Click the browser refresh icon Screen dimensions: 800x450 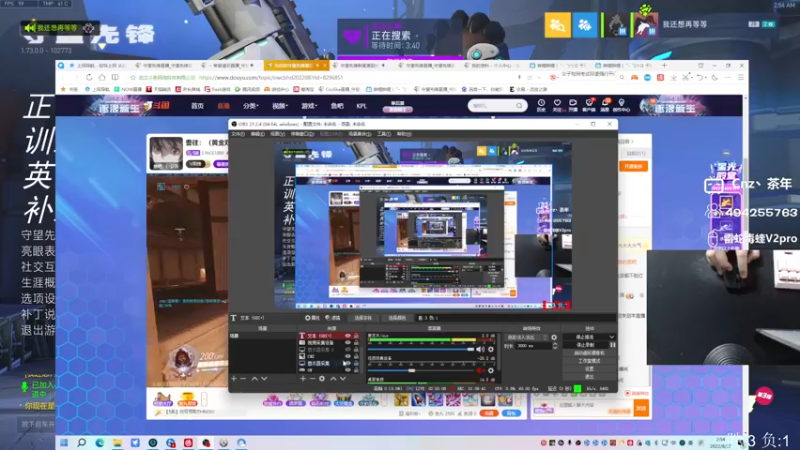click(89, 78)
